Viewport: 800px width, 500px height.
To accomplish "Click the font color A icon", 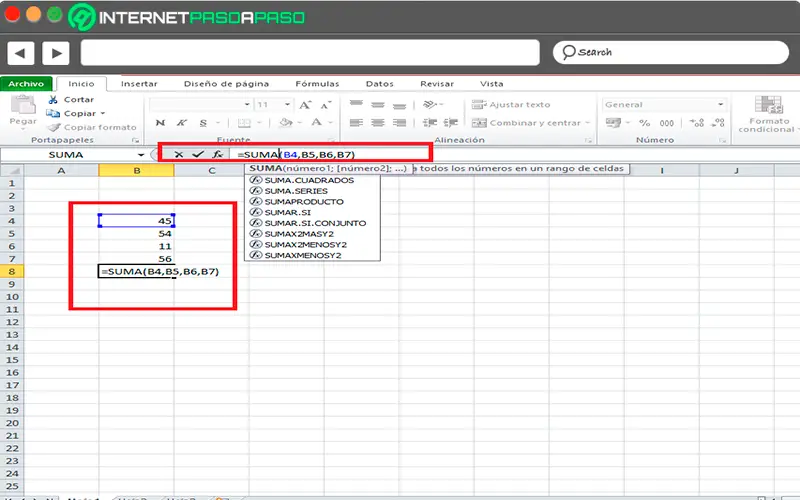I will [x=316, y=122].
